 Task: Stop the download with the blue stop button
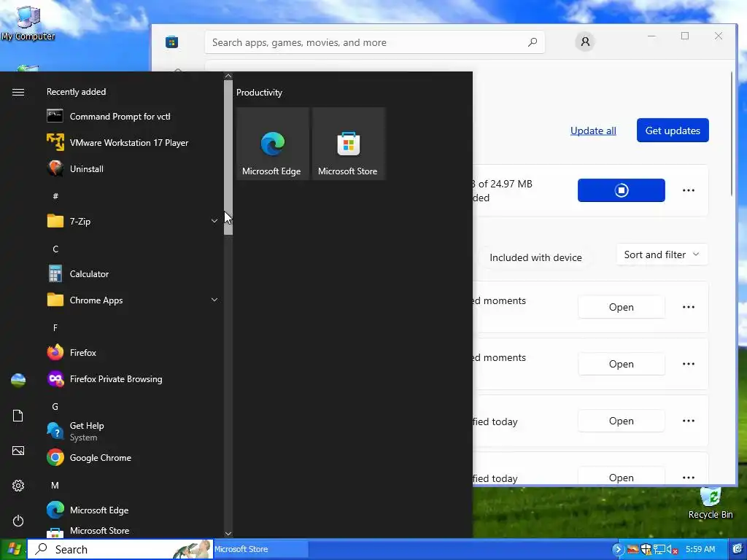pyautogui.click(x=622, y=190)
